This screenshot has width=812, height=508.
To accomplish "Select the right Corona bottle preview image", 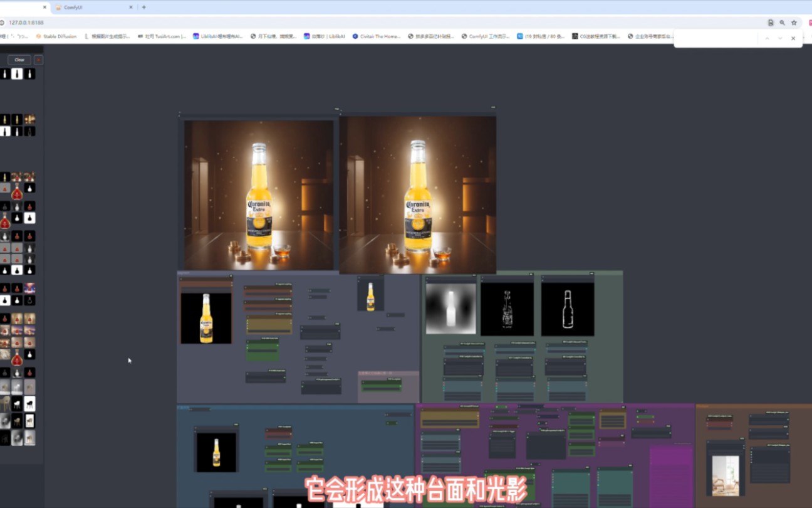I will click(x=418, y=195).
